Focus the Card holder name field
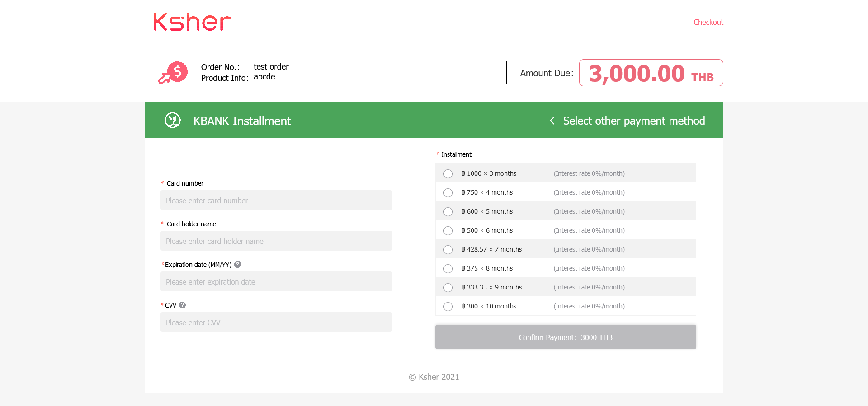This screenshot has height=406, width=868. tap(276, 241)
